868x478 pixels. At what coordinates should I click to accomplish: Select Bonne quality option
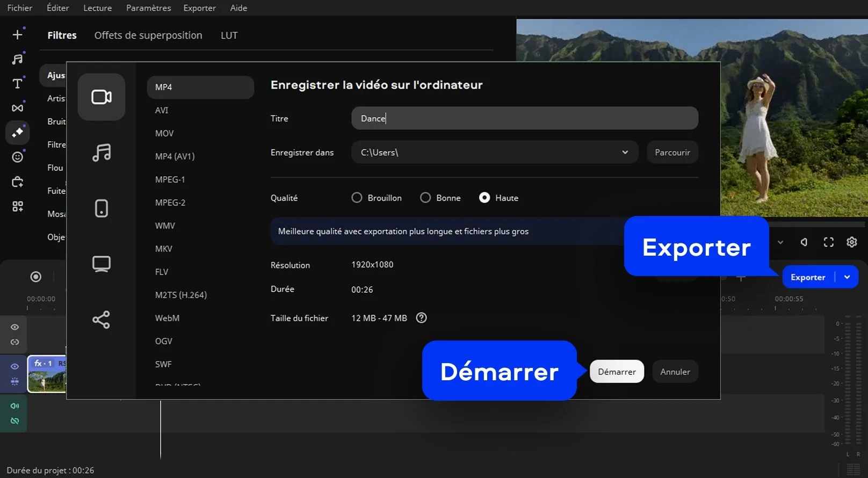425,198
